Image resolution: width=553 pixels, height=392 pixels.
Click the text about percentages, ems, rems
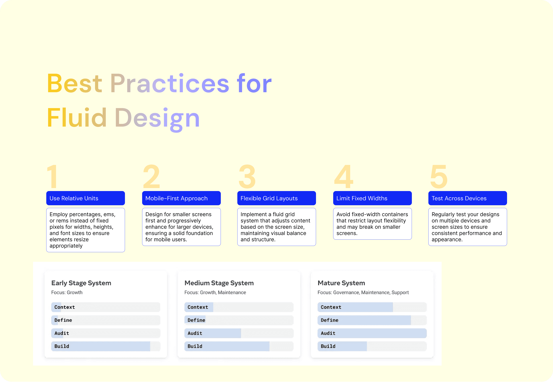pos(85,230)
